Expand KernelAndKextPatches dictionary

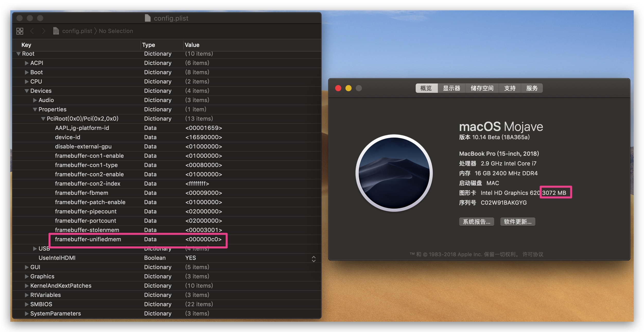click(x=27, y=286)
